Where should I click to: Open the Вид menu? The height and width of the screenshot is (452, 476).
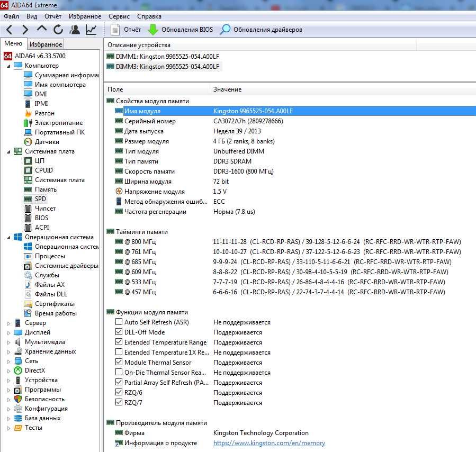tap(32, 16)
